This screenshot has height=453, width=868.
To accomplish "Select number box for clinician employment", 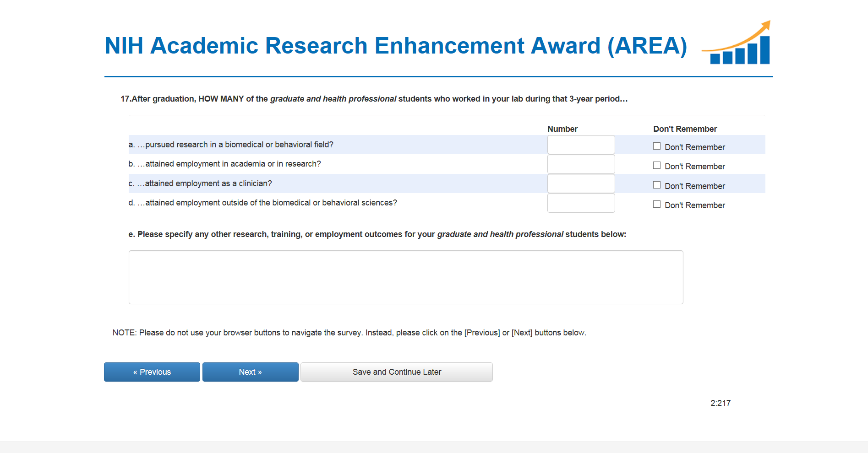I will point(581,184).
